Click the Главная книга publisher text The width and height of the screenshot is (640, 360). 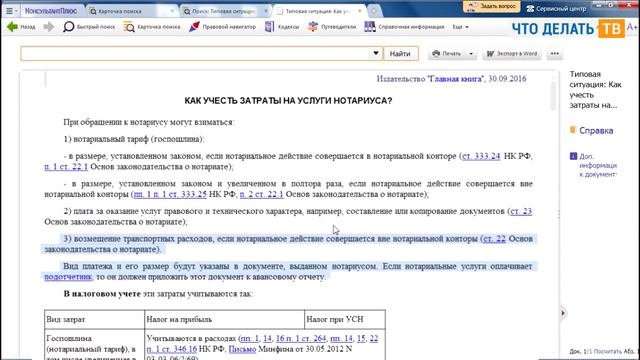coord(455,79)
